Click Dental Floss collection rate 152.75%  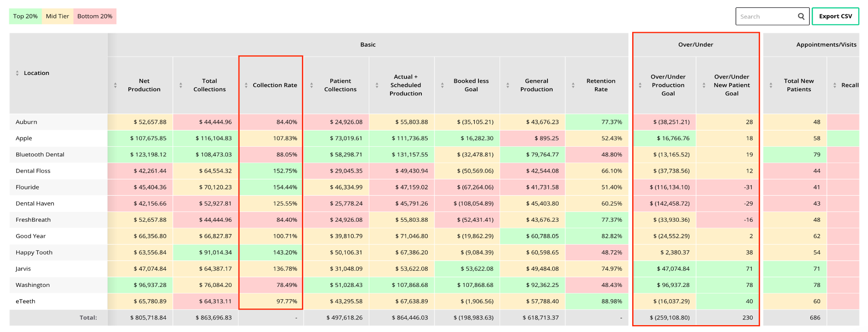(x=271, y=171)
